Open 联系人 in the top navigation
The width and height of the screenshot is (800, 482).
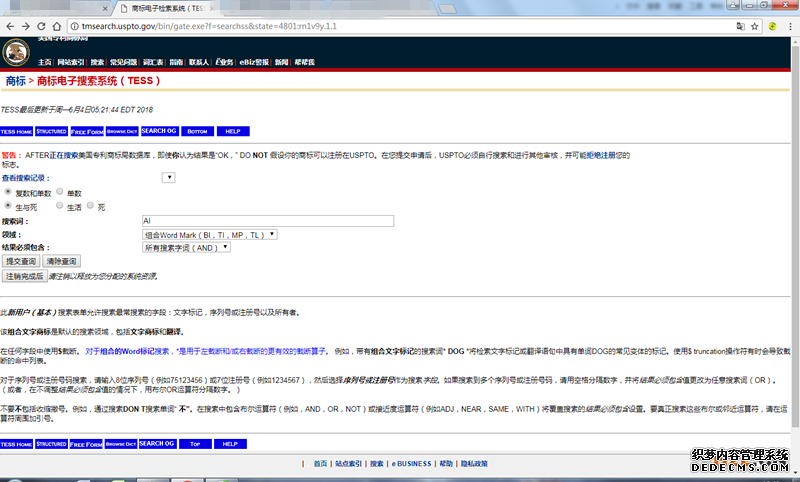[x=199, y=62]
